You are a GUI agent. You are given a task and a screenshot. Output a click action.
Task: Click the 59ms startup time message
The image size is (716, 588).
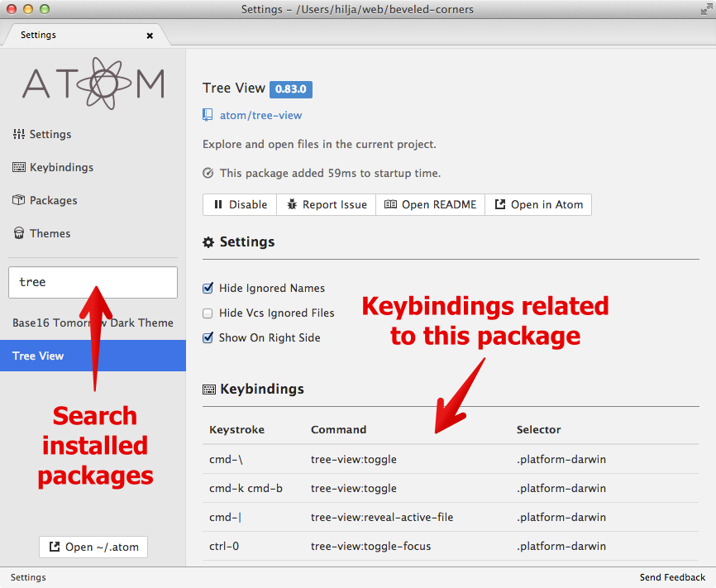(x=330, y=173)
